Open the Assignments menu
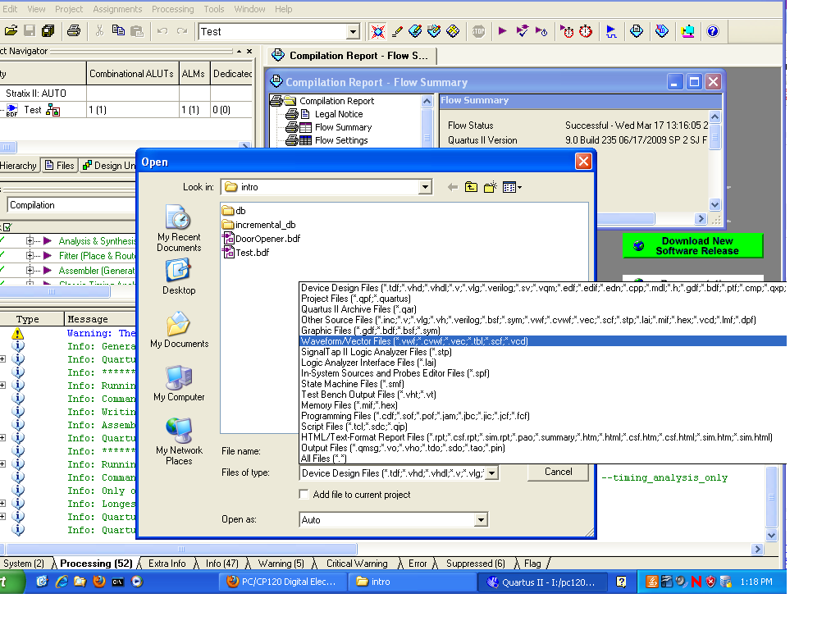This screenshot has width=840, height=630. click(117, 9)
